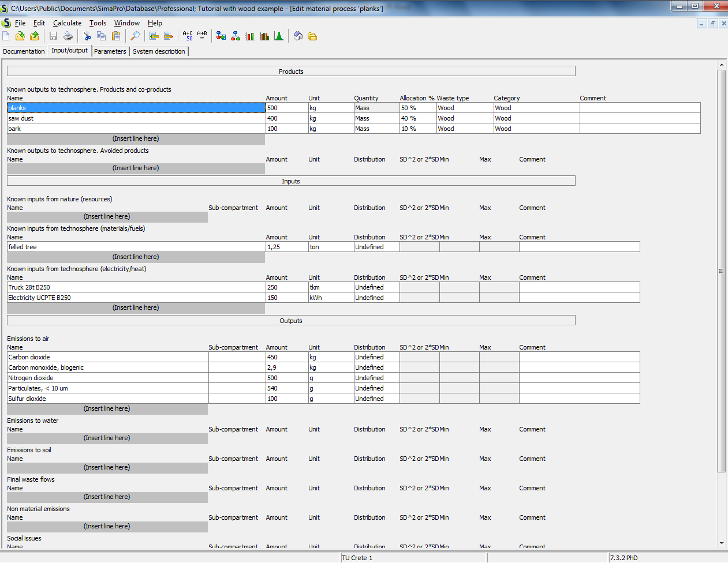Select the planks product name cell

pyautogui.click(x=136, y=108)
